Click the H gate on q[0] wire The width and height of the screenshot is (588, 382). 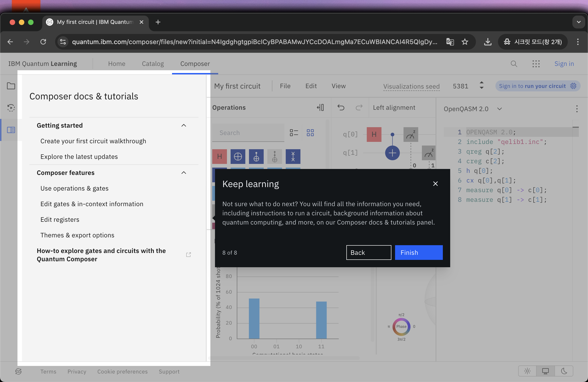pos(374,134)
